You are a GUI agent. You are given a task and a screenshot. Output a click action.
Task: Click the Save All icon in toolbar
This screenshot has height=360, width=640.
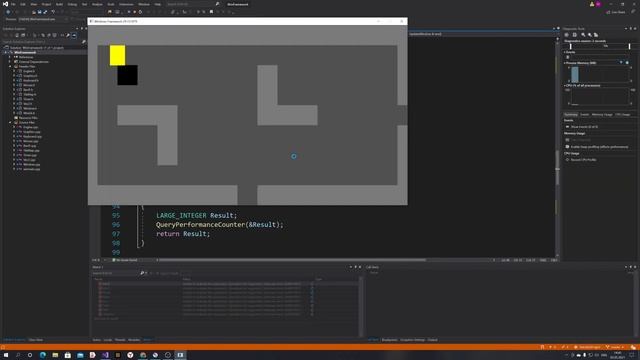click(45, 12)
